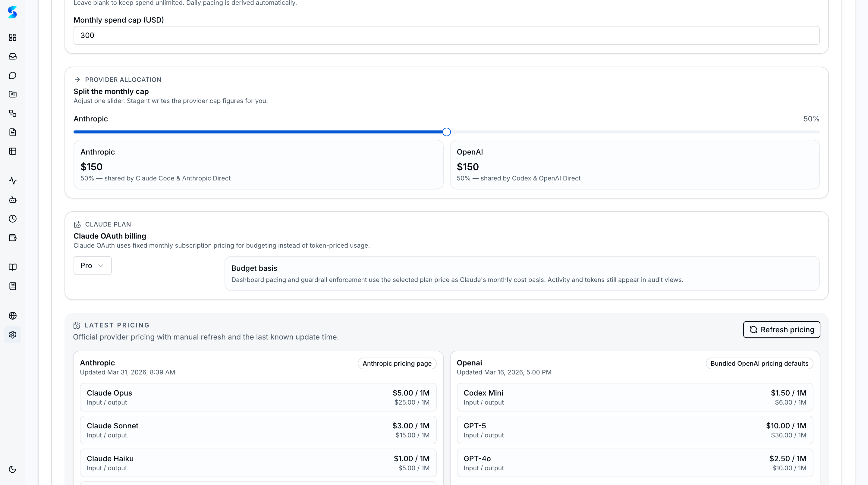Open the table layout view
This screenshot has height=485, width=868.
(12, 151)
